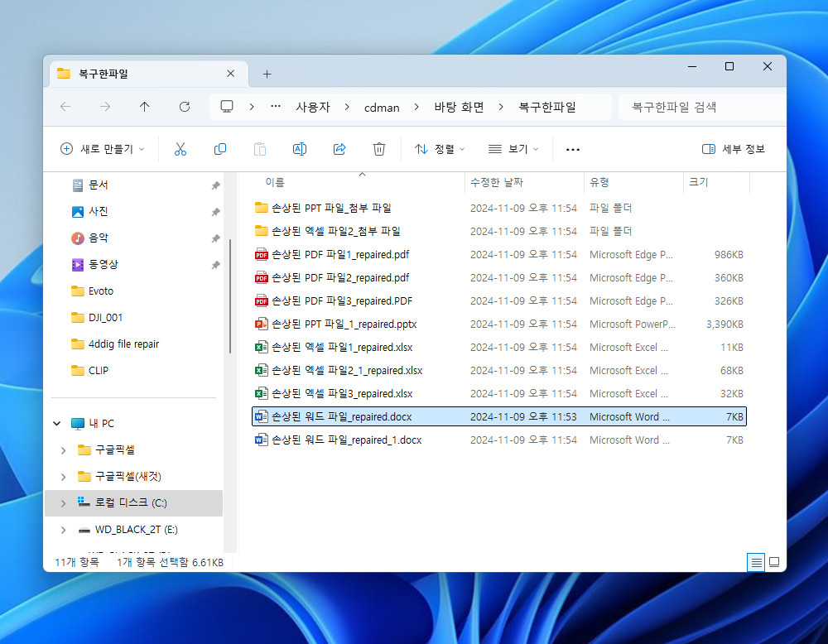Click the Copy icon in toolbar
Image resolution: width=828 pixels, height=644 pixels.
(x=220, y=149)
